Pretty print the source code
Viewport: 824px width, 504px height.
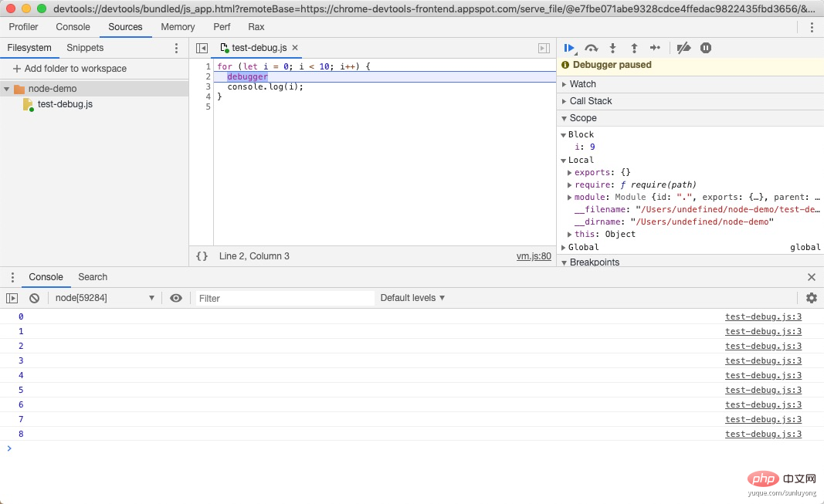[202, 256]
